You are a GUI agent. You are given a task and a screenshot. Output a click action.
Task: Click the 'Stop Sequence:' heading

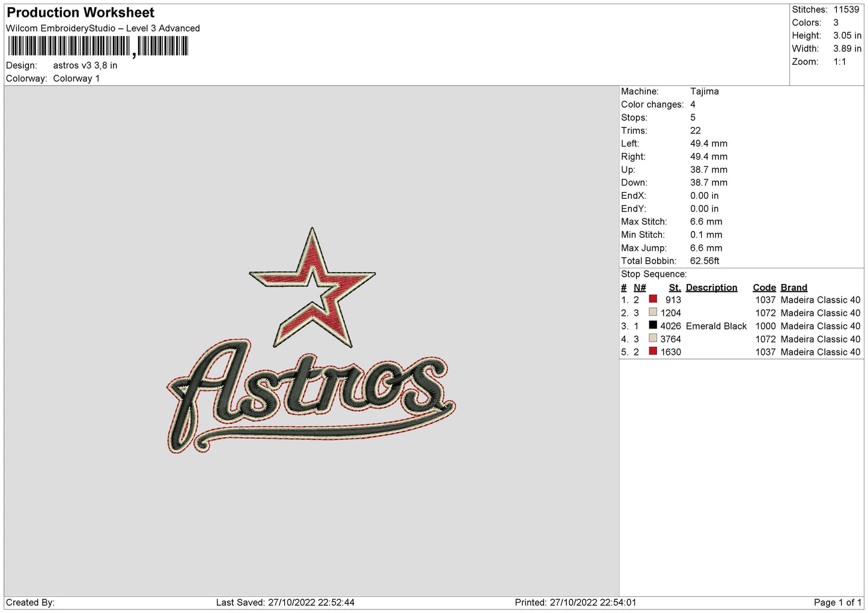(x=654, y=274)
